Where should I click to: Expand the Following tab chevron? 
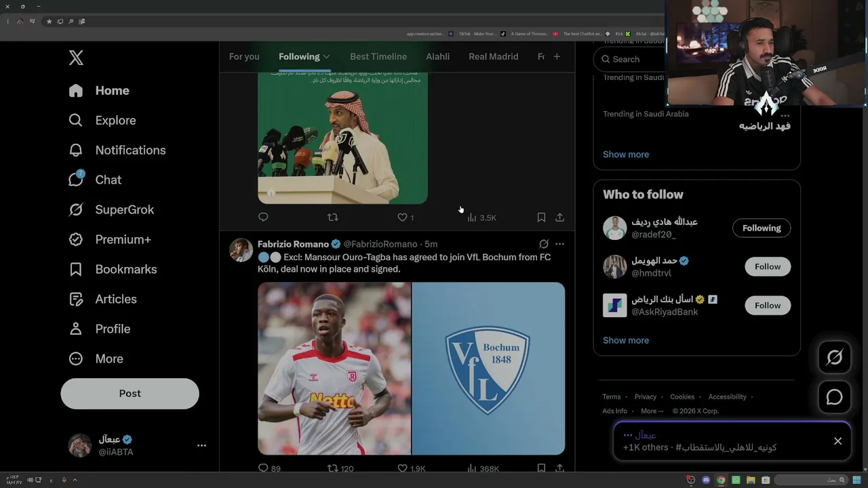tap(326, 56)
